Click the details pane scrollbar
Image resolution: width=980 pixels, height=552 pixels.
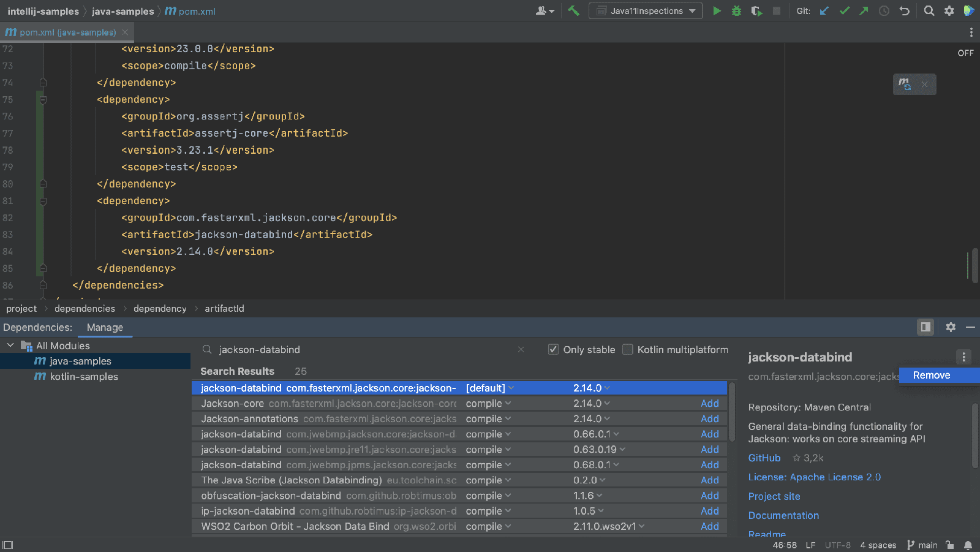[975, 436]
